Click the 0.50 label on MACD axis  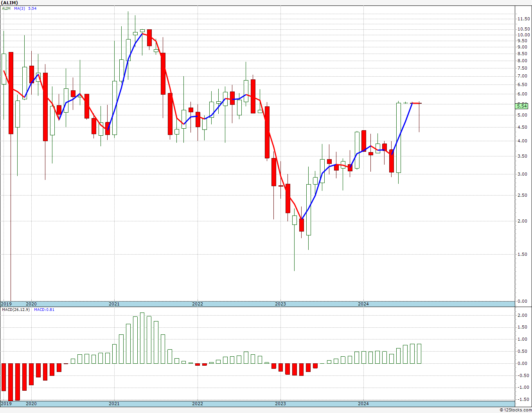[x=523, y=351]
